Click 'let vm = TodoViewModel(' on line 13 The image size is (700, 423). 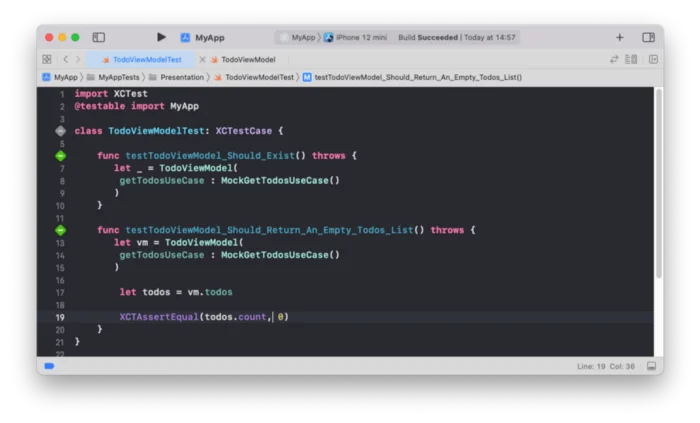click(179, 243)
